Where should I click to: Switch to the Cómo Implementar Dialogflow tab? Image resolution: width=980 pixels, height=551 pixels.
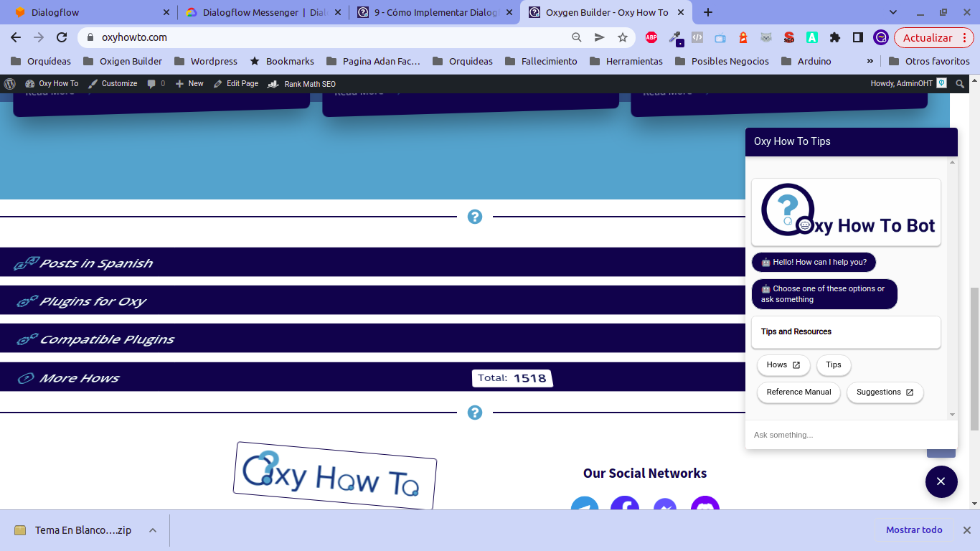click(x=435, y=12)
